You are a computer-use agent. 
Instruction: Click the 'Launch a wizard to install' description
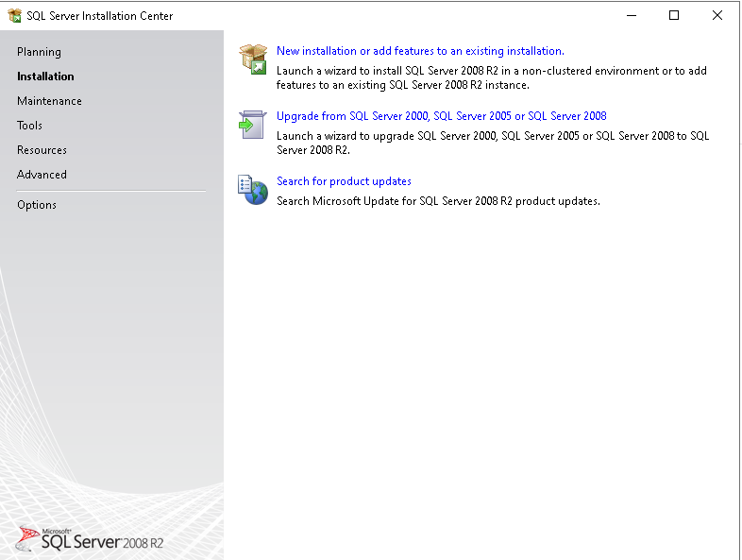492,77
